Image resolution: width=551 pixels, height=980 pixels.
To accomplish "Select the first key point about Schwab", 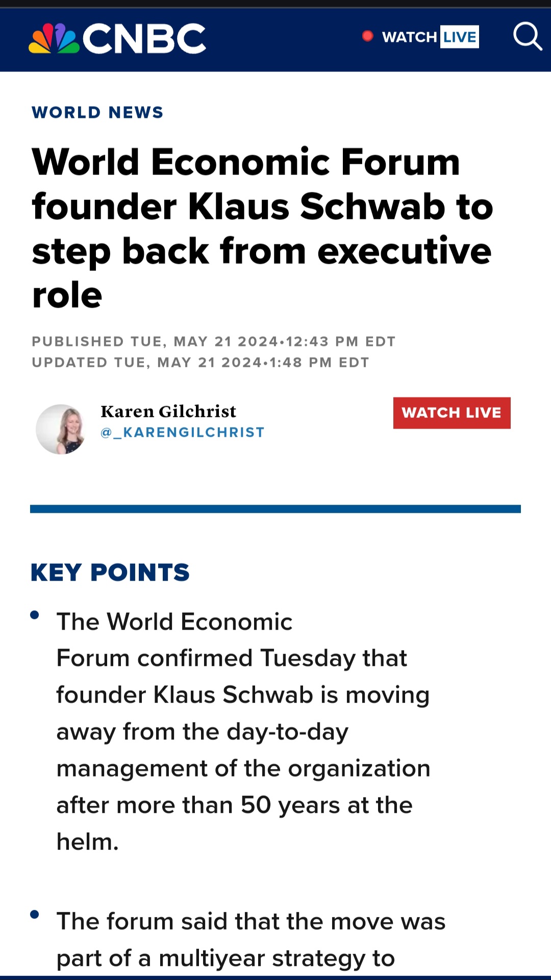I will [243, 732].
